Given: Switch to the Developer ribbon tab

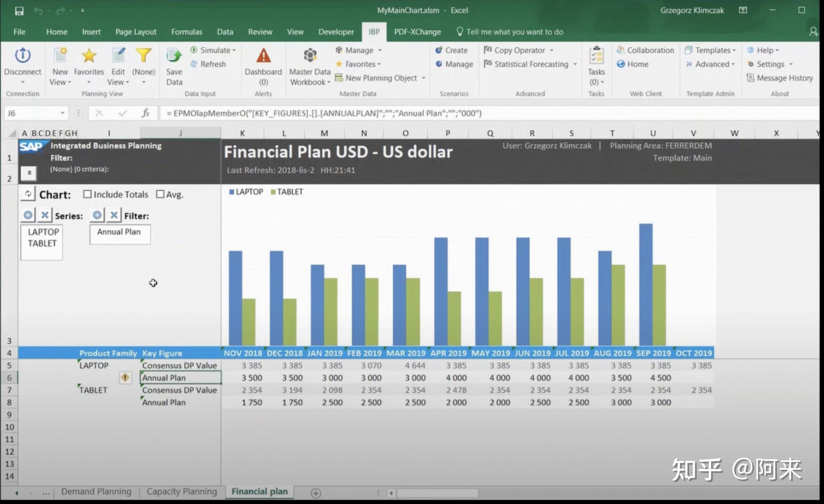Looking at the screenshot, I should tap(336, 32).
